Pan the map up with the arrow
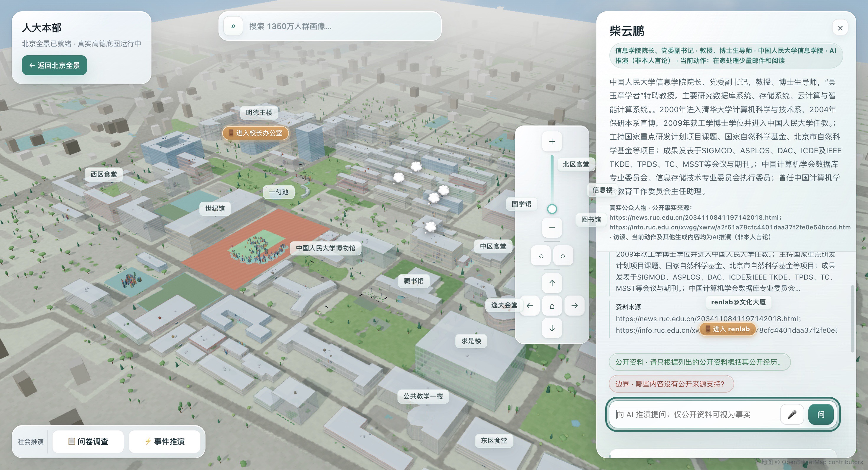 click(x=552, y=283)
